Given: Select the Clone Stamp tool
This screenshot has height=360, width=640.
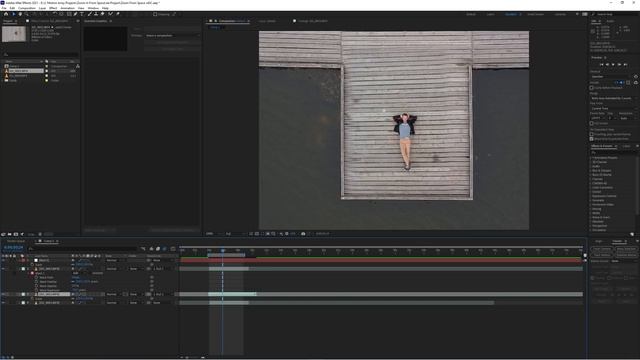Looking at the screenshot, I should point(96,14).
